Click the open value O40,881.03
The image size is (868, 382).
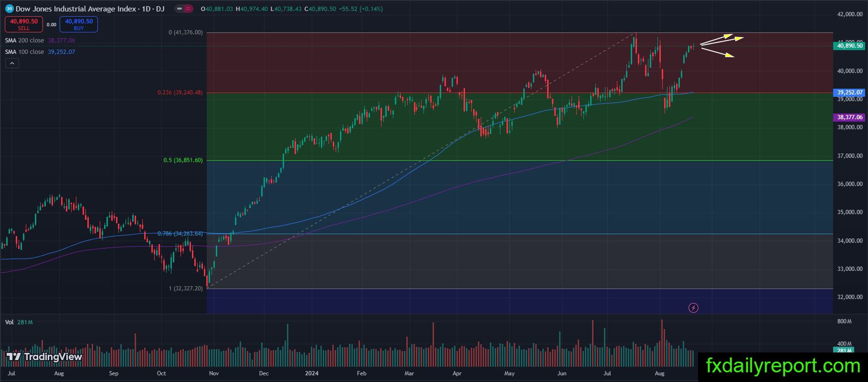[217, 9]
